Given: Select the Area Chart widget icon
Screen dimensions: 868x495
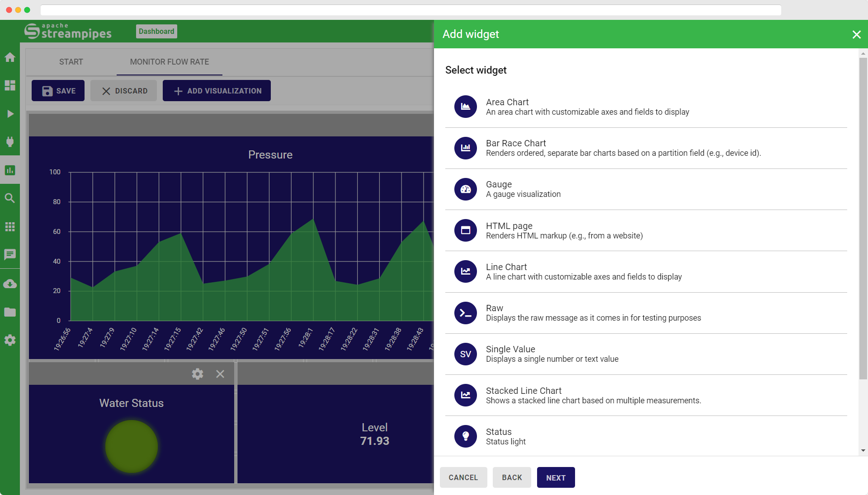Looking at the screenshot, I should [465, 107].
